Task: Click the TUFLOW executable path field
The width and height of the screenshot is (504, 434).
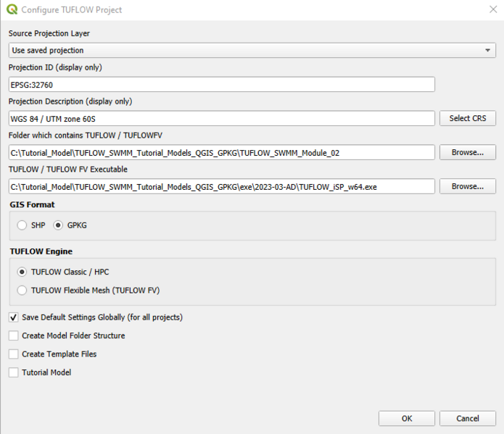Action: [221, 186]
